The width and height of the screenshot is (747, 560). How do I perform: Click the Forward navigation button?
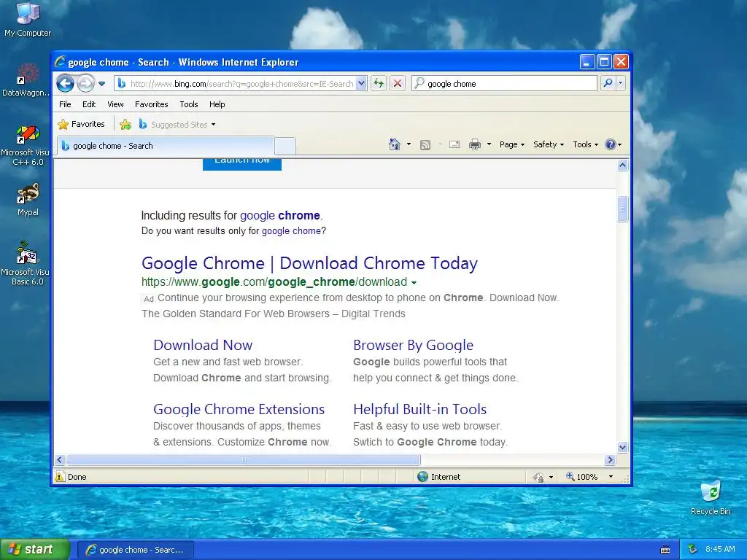click(86, 84)
